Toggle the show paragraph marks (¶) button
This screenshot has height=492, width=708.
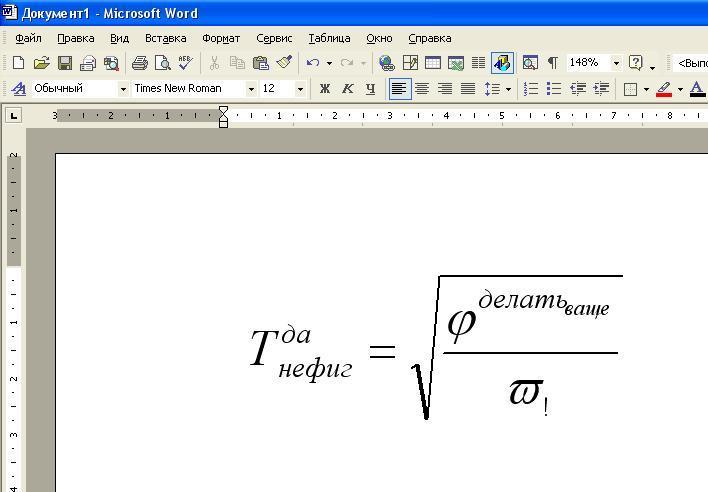552,63
